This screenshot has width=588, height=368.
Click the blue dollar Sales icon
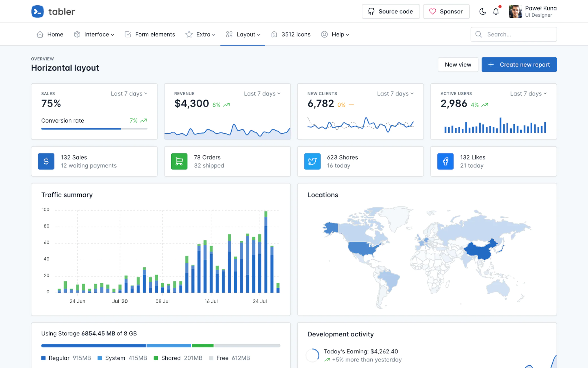tap(46, 161)
